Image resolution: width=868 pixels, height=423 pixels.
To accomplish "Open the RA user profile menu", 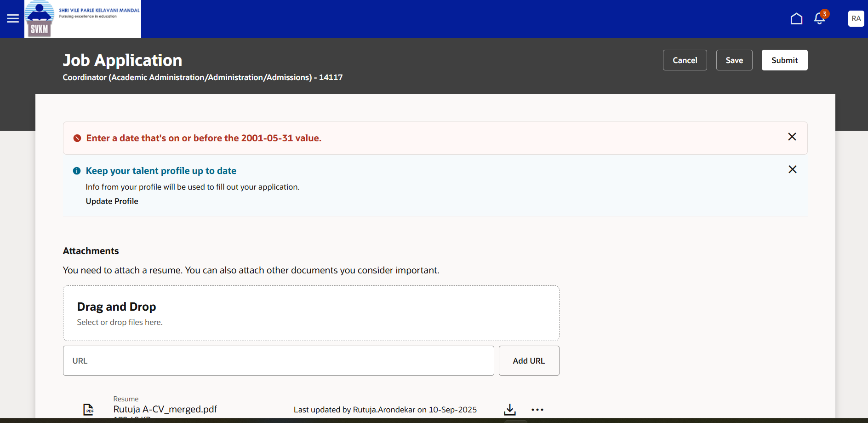I will pos(856,18).
